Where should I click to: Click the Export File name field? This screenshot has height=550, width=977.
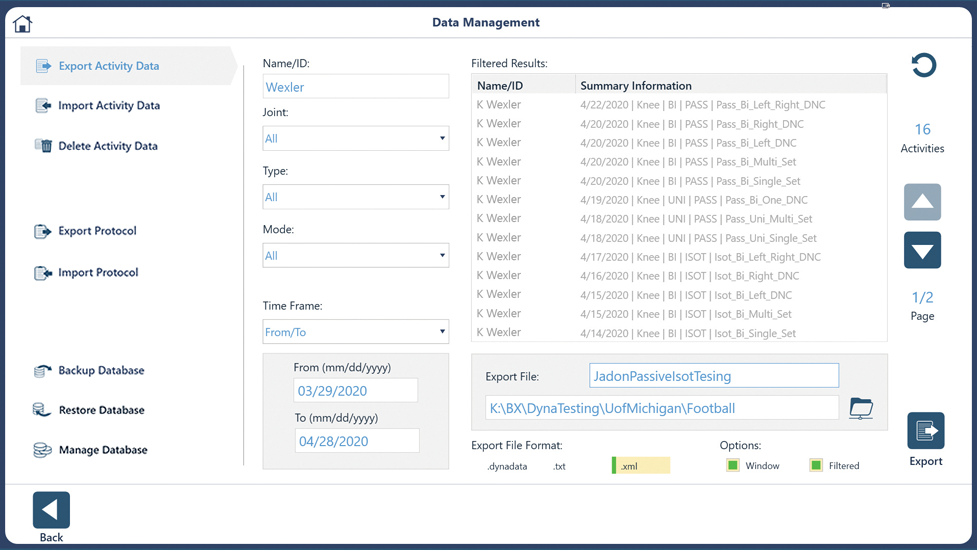tap(714, 376)
